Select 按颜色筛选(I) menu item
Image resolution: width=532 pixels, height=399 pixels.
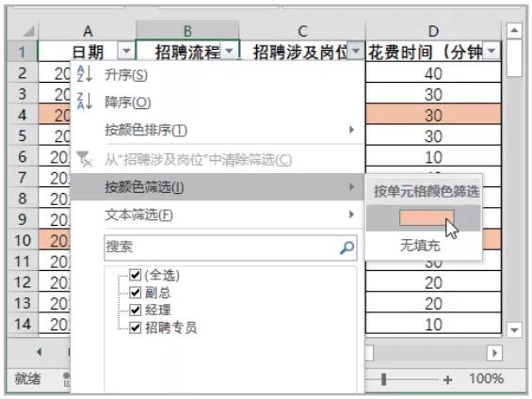218,186
